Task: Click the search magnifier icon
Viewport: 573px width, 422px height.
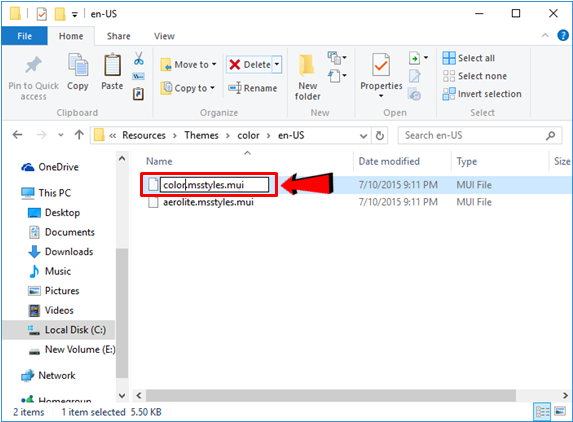Action: (551, 136)
